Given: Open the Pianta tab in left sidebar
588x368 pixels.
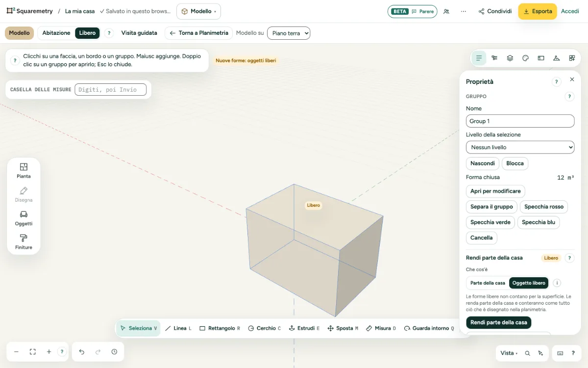Looking at the screenshot, I should point(24,170).
